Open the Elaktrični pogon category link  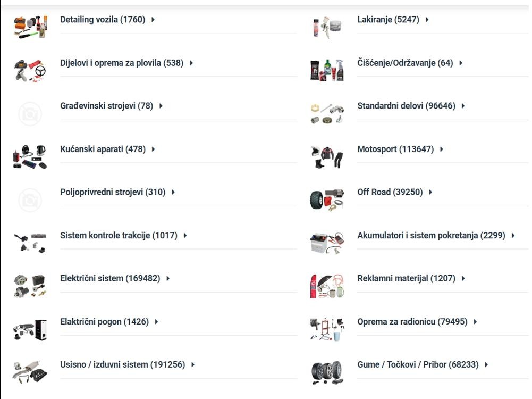(x=104, y=322)
